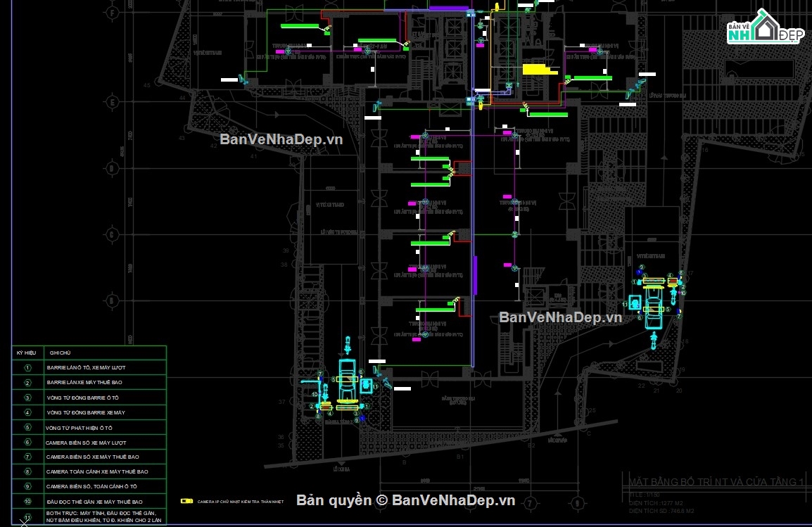Click the Bản quyền © BanVeNhaDep.vn copyright text

[x=405, y=500]
